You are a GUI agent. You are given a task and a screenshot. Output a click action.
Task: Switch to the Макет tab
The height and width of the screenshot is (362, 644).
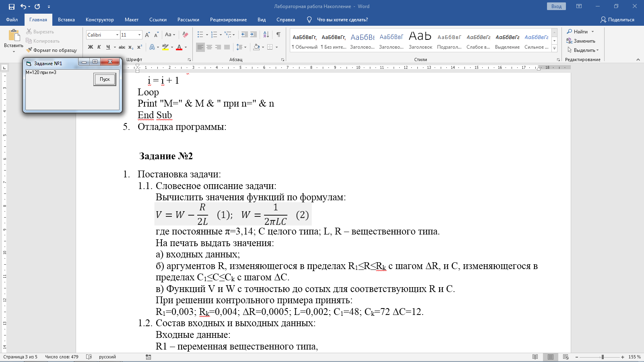tap(132, 20)
